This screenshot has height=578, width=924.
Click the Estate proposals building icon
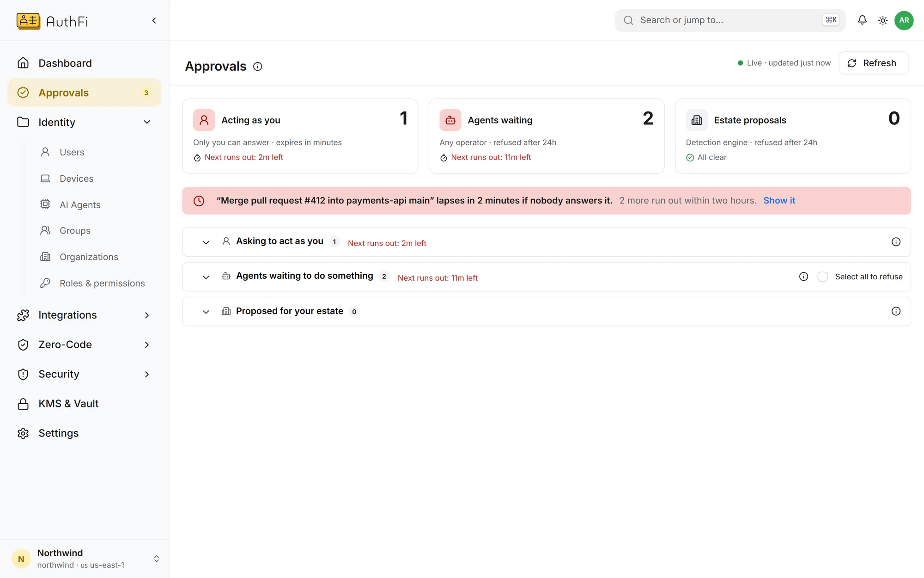tap(697, 120)
